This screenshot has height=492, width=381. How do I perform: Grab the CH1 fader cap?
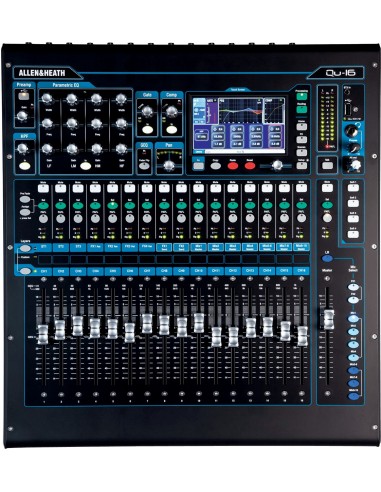[x=43, y=334]
